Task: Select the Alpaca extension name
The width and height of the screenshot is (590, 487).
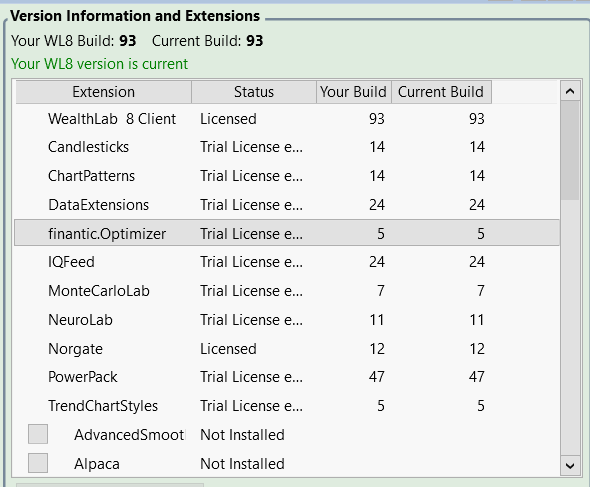Action: point(97,464)
